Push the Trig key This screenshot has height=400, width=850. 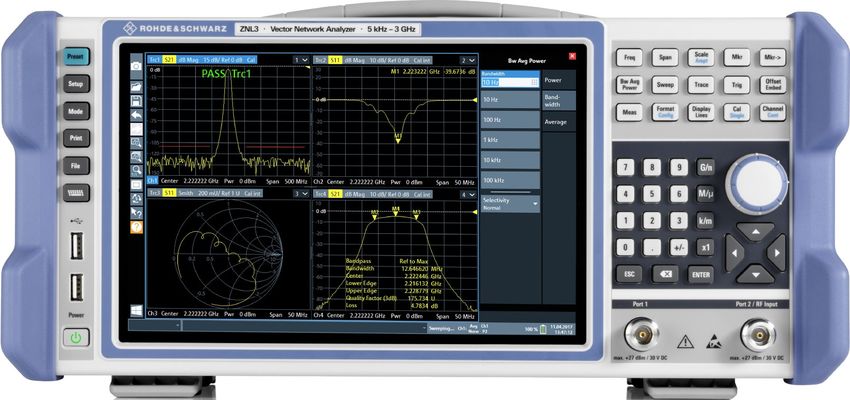click(737, 85)
